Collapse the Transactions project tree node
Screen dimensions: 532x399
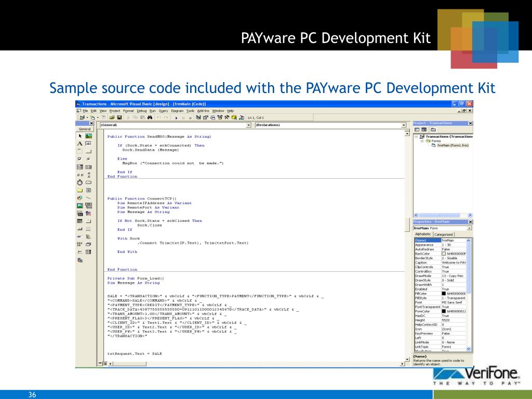pos(416,137)
